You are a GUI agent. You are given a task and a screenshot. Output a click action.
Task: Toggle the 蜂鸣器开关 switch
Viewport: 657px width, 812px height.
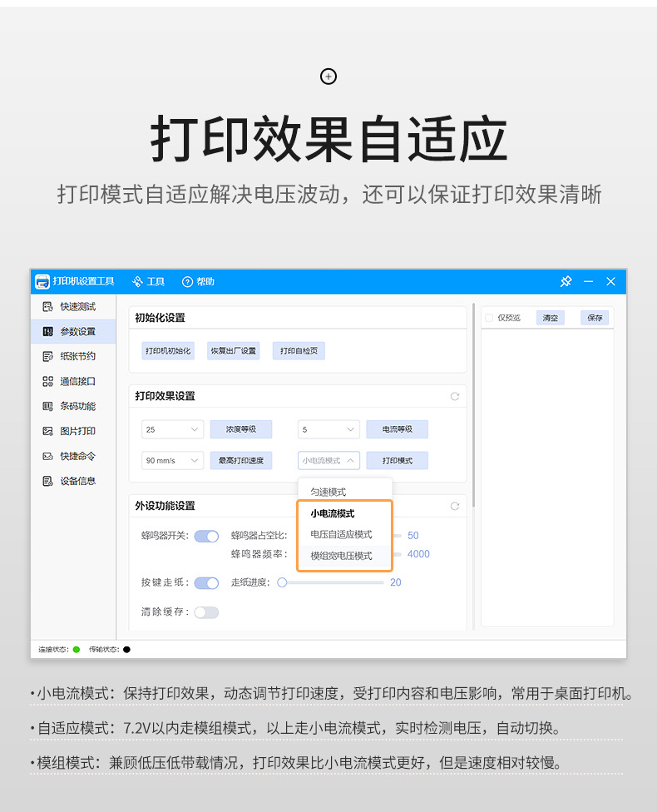(206, 536)
